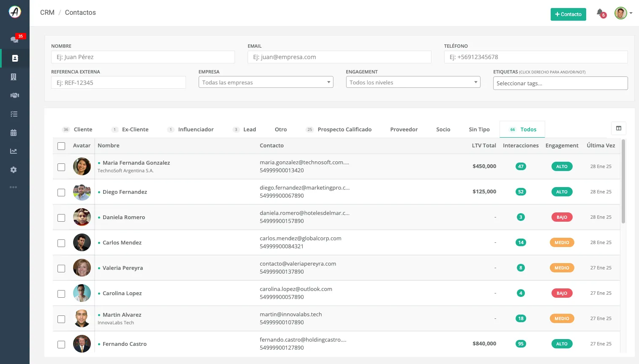Open the settings gear icon in sidebar

[14, 170]
